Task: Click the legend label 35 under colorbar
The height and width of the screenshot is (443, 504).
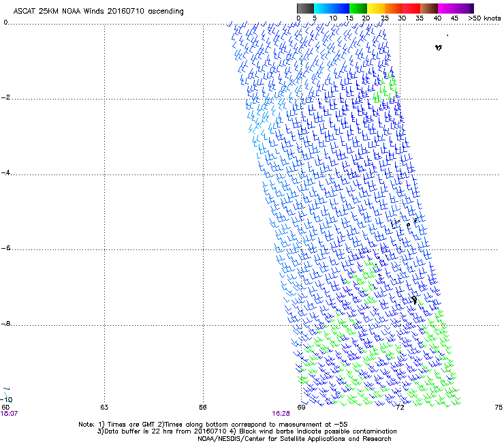Action: 420,18
